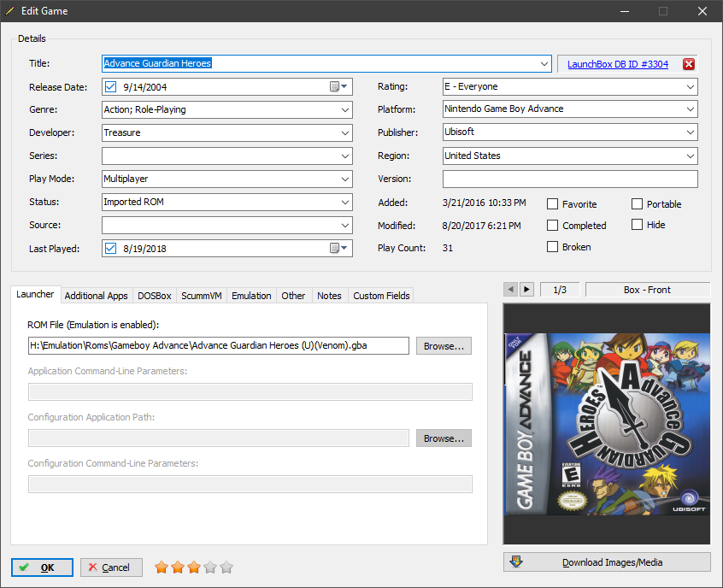The width and height of the screenshot is (723, 588).
Task: Mark game as Broken
Action: (552, 247)
